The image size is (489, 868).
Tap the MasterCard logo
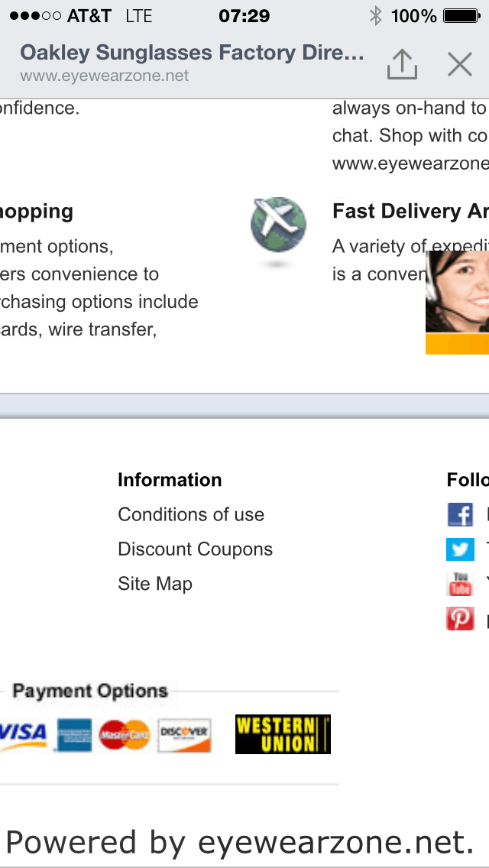pyautogui.click(x=125, y=735)
